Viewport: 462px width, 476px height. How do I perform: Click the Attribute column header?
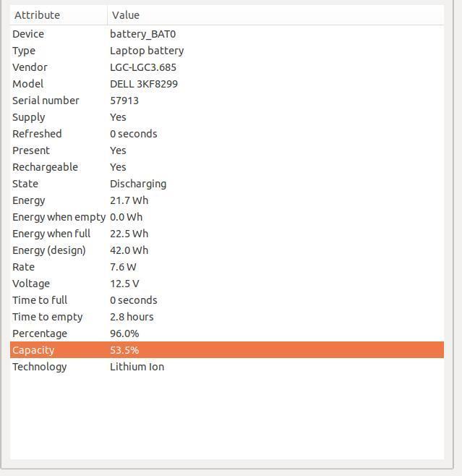[59, 15]
